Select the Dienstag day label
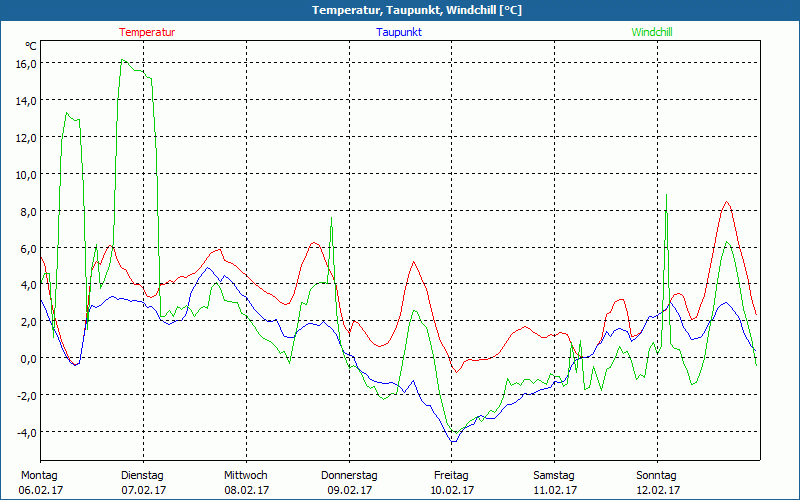Image resolution: width=800 pixels, height=500 pixels. point(142,475)
